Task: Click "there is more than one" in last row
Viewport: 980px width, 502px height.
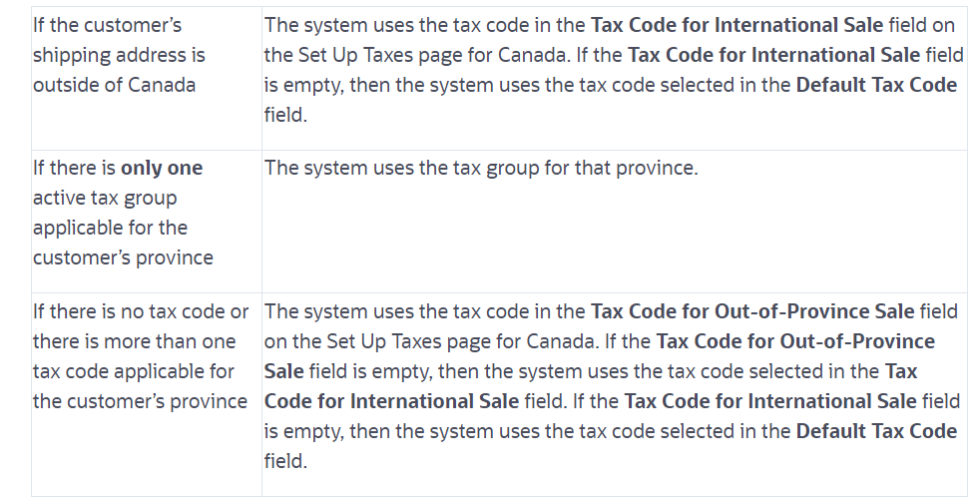Action: (135, 341)
